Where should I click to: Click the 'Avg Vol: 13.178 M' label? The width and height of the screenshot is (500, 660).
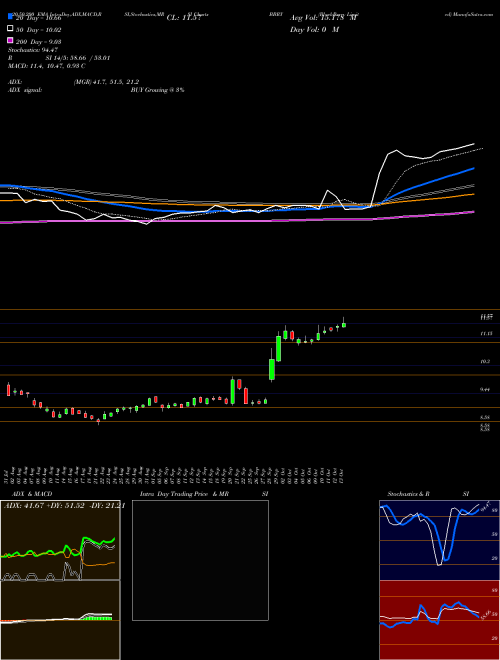[323, 18]
